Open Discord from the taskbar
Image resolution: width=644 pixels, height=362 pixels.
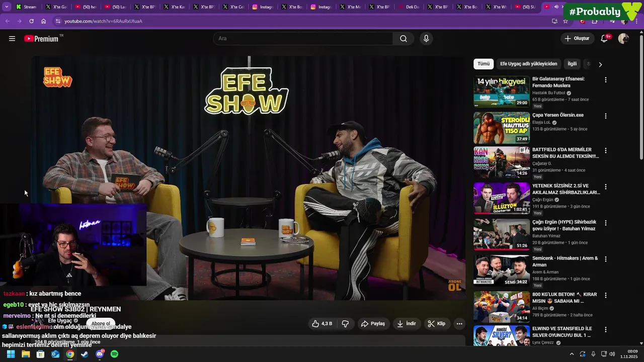pyautogui.click(x=100, y=354)
